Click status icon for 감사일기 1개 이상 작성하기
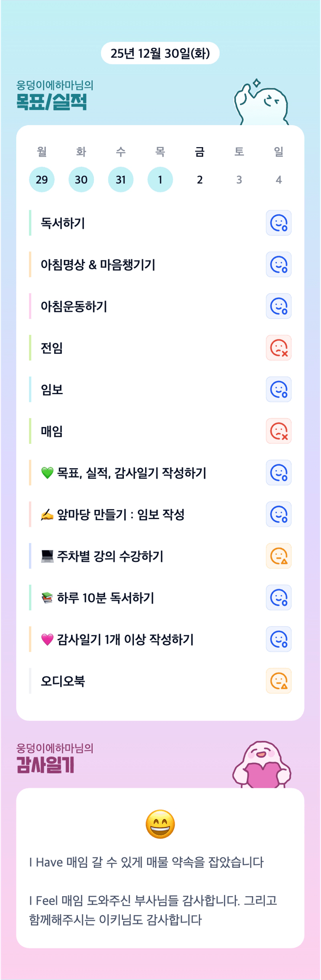This screenshot has height=980, width=321. (278, 639)
